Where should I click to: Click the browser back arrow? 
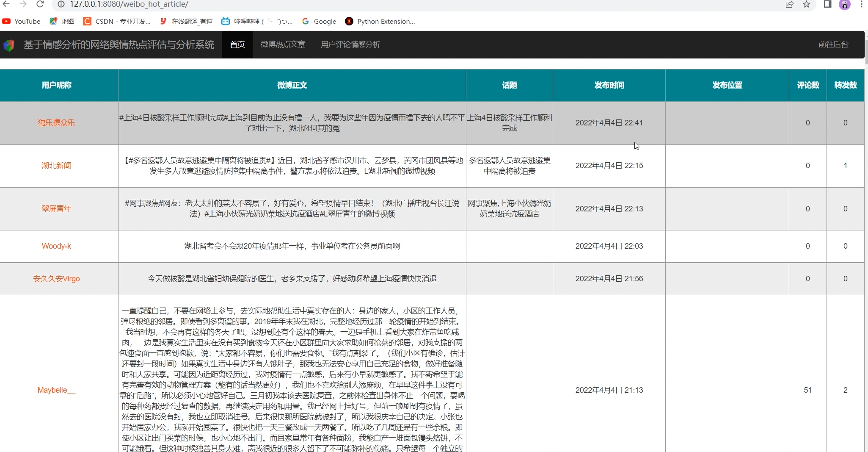[x=6, y=4]
